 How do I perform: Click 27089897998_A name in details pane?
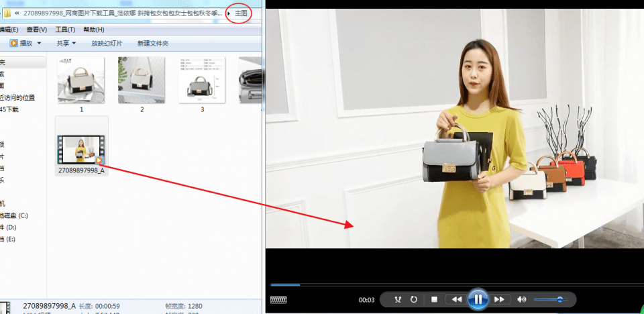[x=49, y=306]
